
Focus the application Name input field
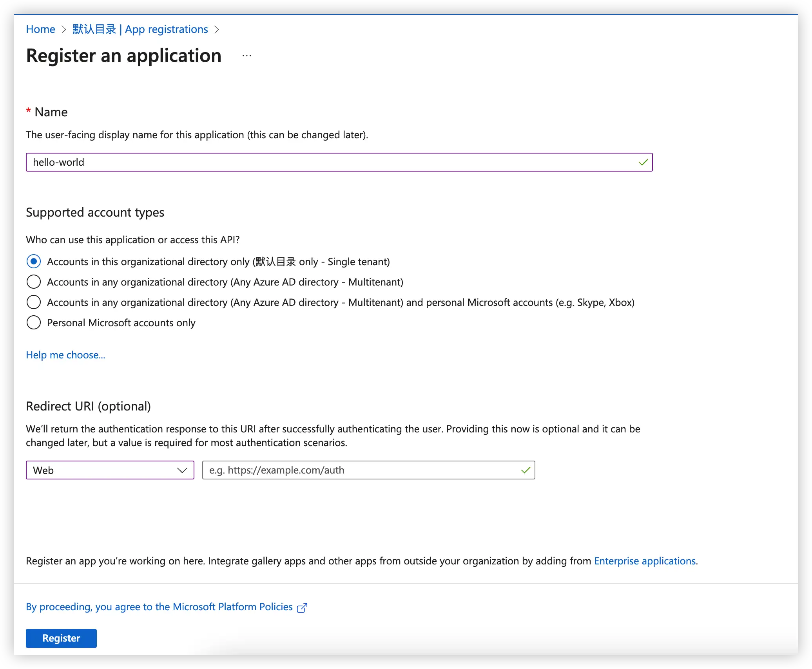click(333, 162)
